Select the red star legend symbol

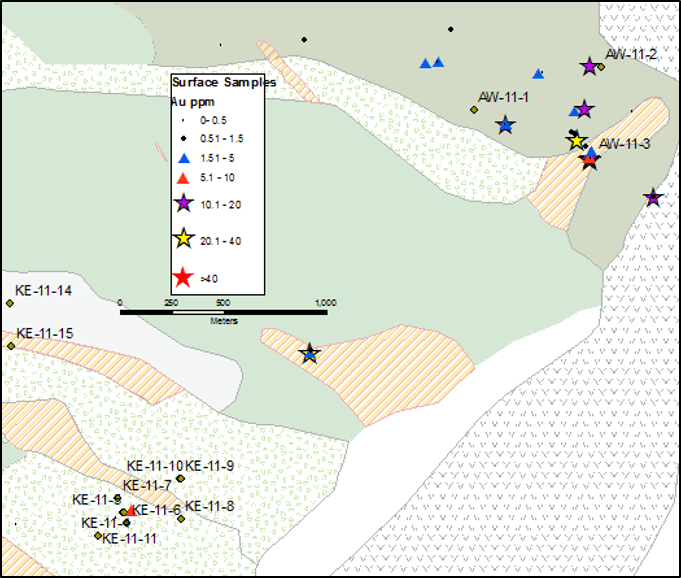tap(183, 277)
